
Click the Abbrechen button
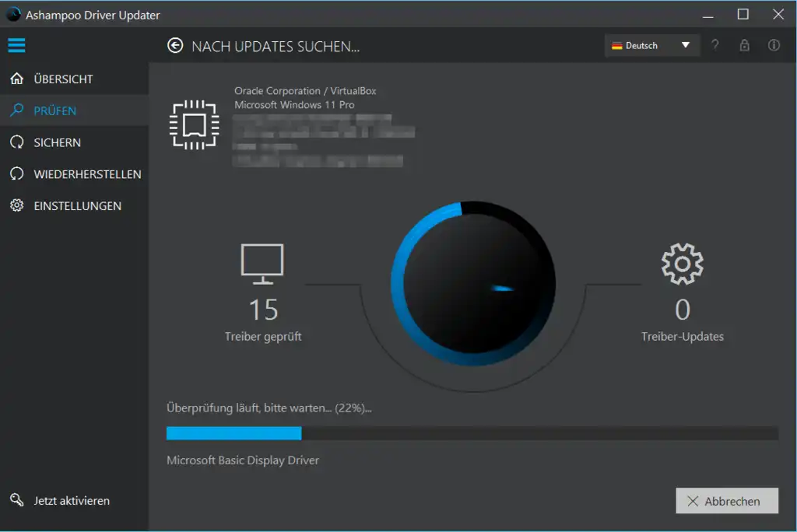pyautogui.click(x=727, y=501)
